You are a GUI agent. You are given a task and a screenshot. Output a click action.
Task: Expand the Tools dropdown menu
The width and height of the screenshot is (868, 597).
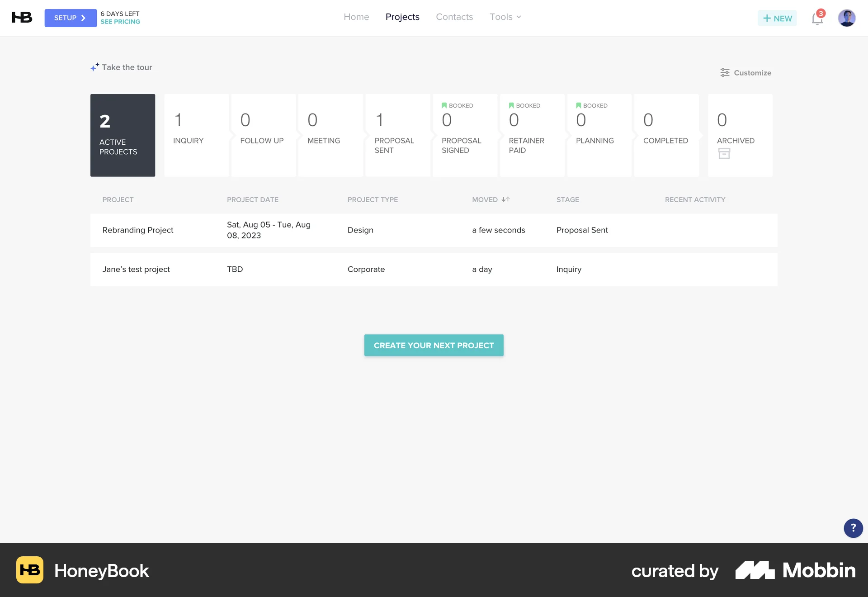coord(505,17)
